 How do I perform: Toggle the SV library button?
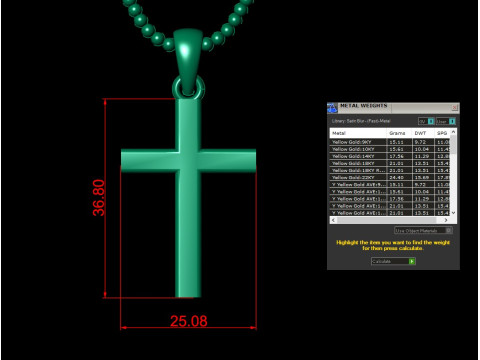426,121
